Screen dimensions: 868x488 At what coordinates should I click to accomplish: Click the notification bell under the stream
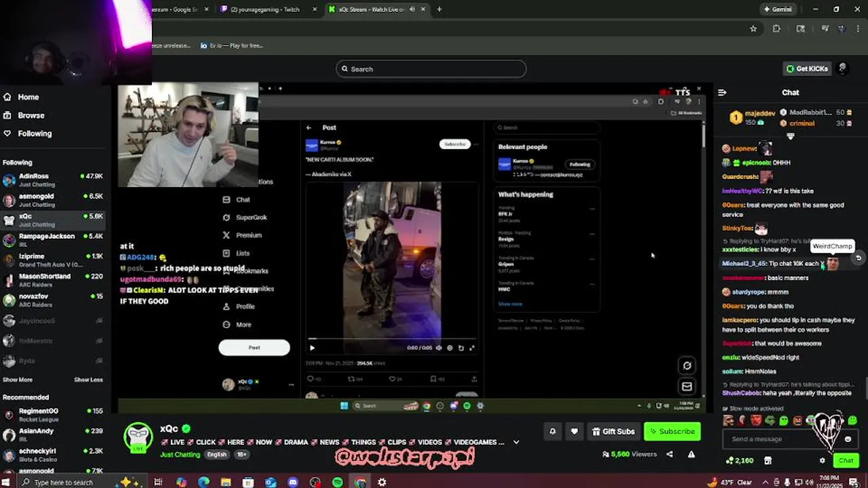coord(553,431)
